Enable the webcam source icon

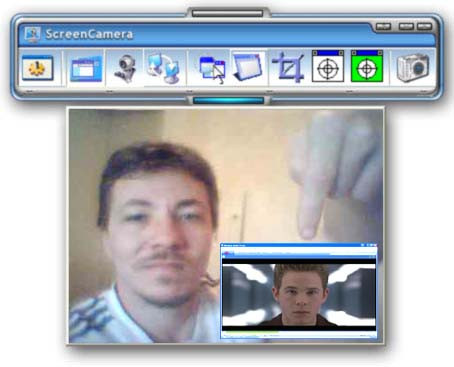point(125,68)
